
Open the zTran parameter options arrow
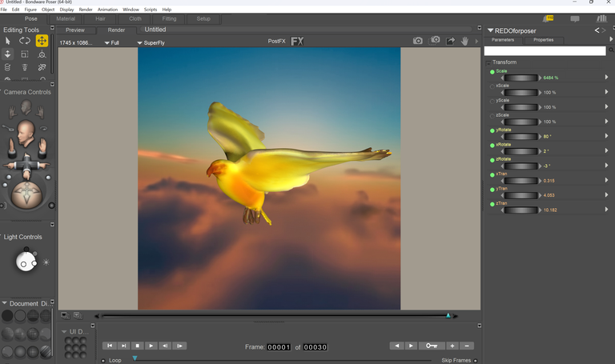606,210
